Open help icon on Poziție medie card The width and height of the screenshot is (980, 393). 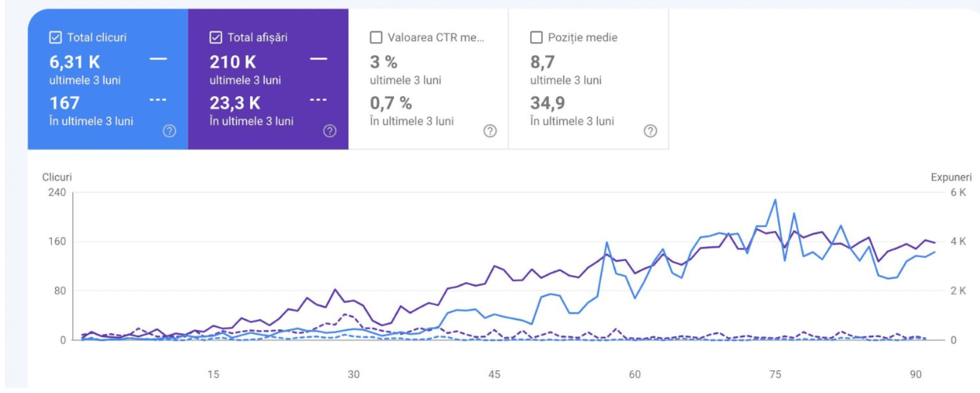[x=650, y=131]
